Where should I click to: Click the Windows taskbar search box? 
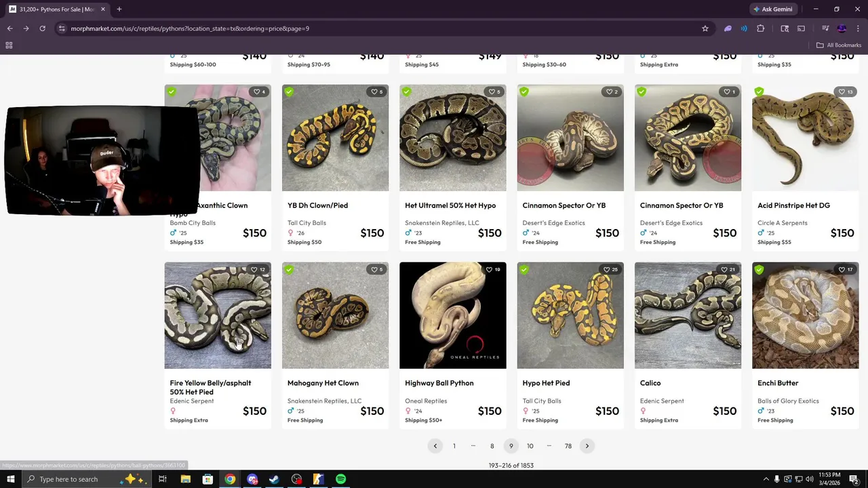point(88,479)
